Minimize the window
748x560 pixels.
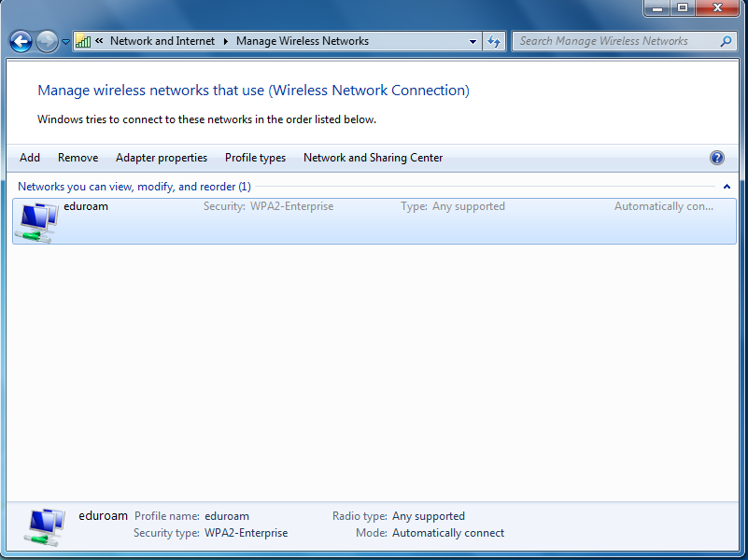(x=657, y=7)
